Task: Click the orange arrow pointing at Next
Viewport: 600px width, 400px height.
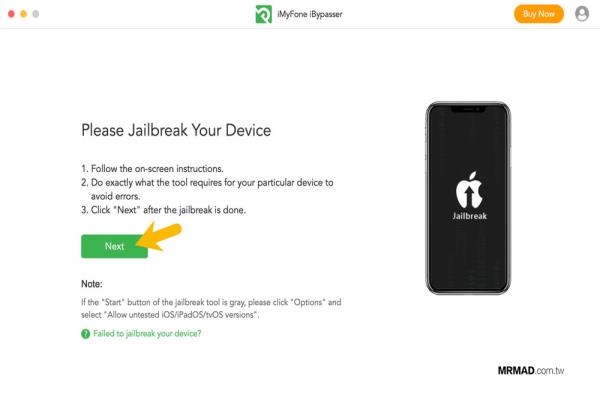Action: point(159,237)
